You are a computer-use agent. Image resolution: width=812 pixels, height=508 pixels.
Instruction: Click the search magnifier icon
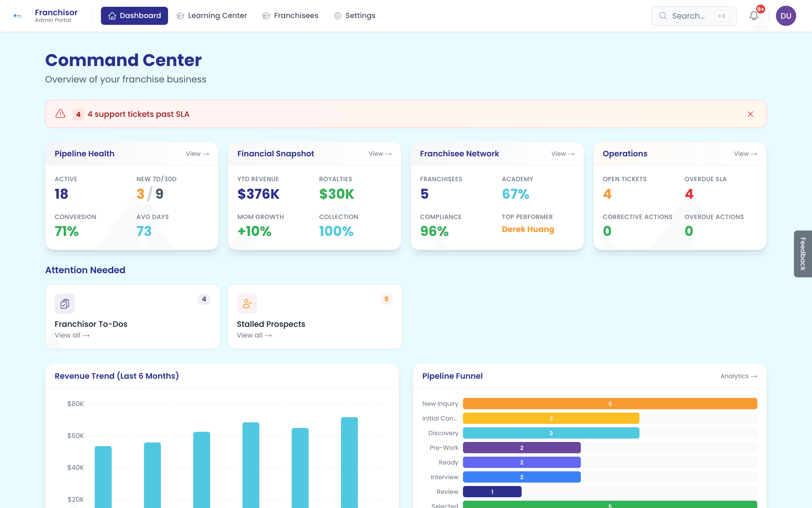[663, 16]
